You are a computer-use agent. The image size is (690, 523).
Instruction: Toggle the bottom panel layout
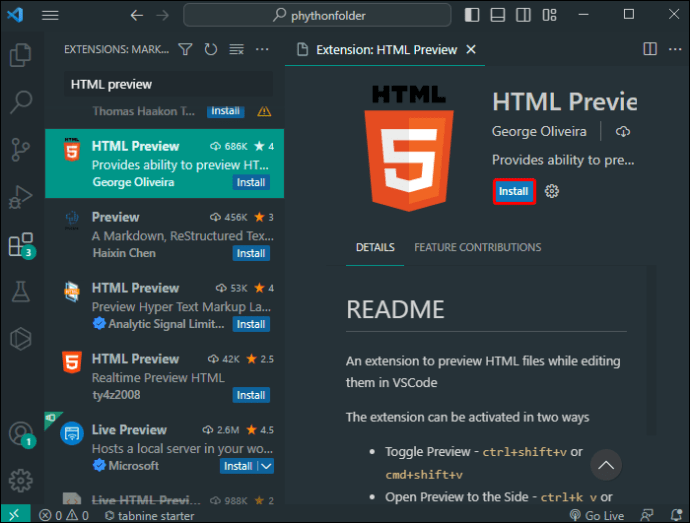point(498,15)
